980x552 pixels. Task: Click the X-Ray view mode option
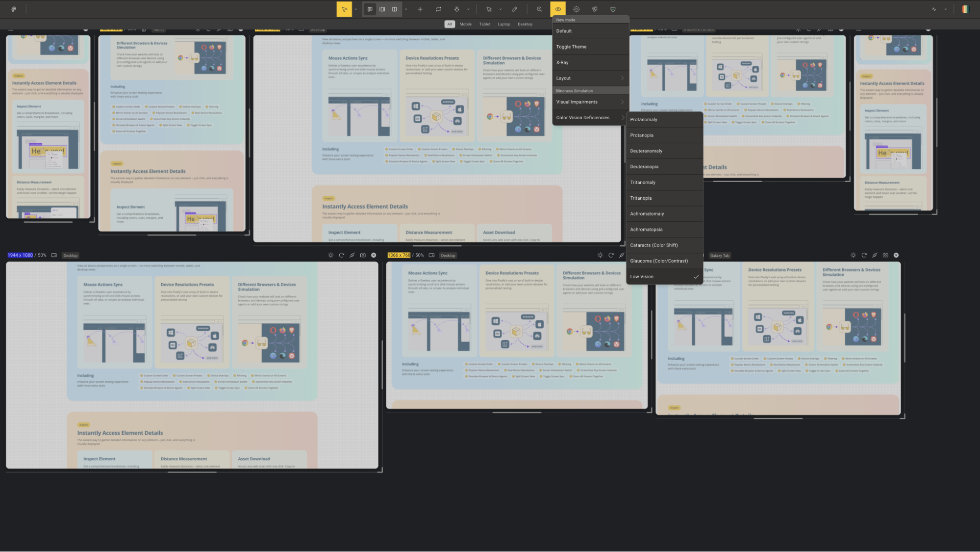562,62
